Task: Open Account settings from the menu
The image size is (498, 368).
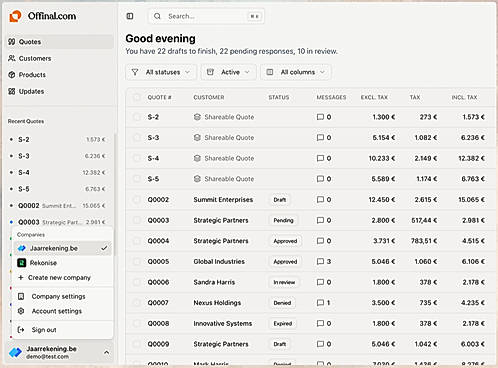Action: (x=63, y=311)
